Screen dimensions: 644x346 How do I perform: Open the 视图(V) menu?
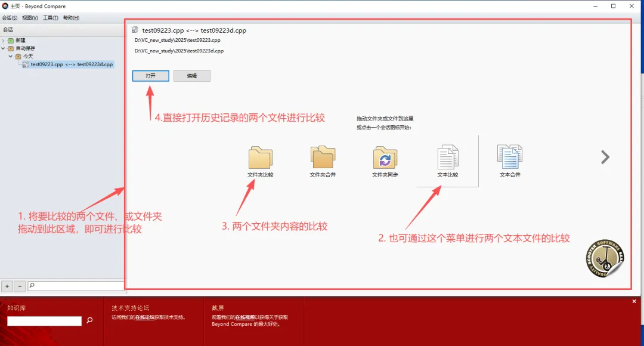point(30,18)
